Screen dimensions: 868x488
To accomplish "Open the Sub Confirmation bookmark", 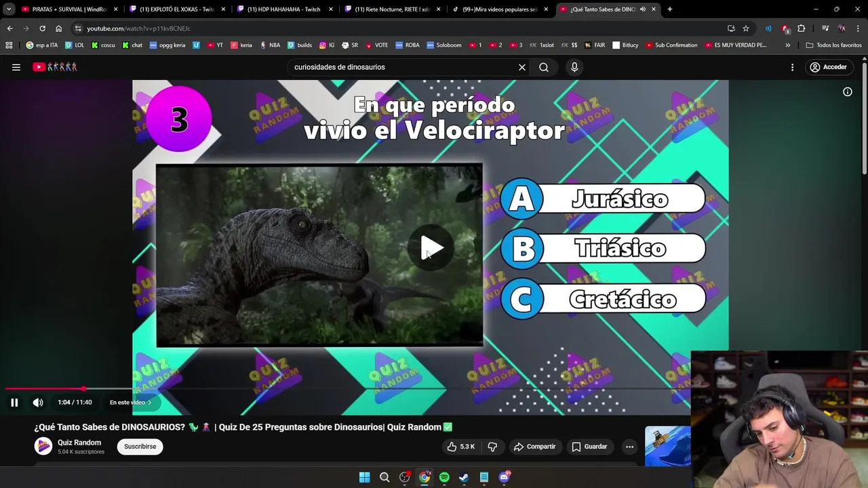I will [671, 45].
